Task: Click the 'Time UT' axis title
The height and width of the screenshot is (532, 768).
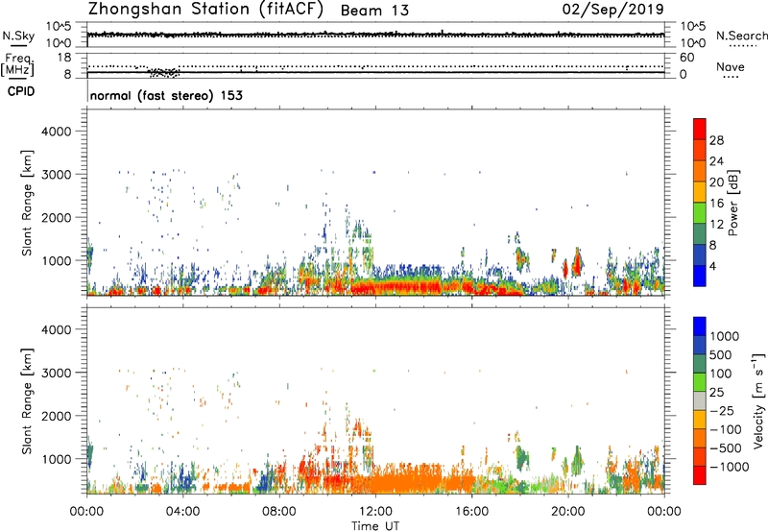Action: click(375, 526)
